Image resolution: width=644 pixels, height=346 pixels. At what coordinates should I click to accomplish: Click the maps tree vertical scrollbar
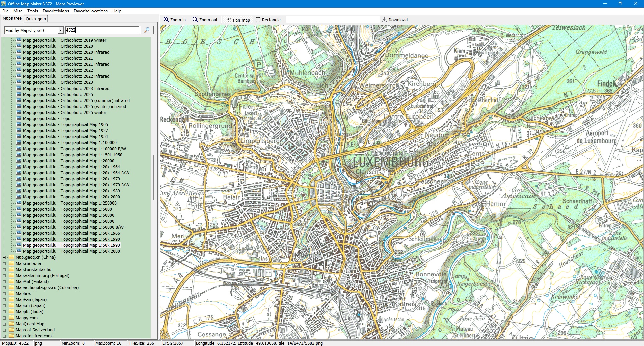[x=154, y=178]
